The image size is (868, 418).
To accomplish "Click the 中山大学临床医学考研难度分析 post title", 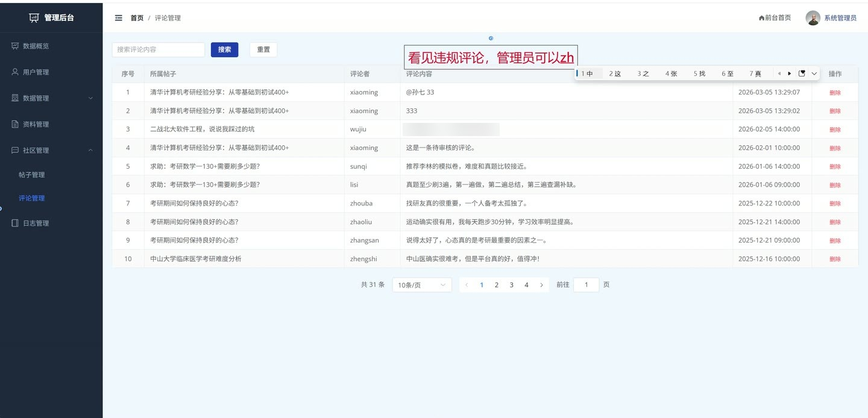I will 196,259.
